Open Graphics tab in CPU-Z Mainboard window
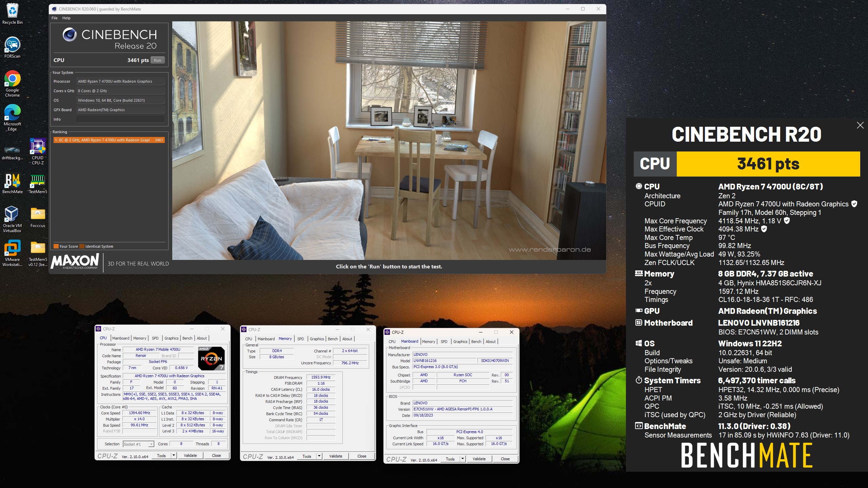The height and width of the screenshot is (488, 868). (460, 342)
